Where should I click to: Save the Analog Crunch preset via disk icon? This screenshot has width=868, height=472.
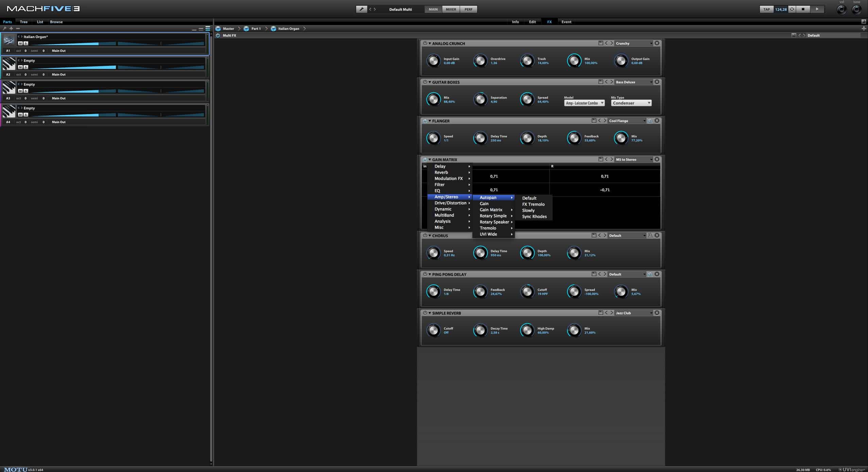601,43
